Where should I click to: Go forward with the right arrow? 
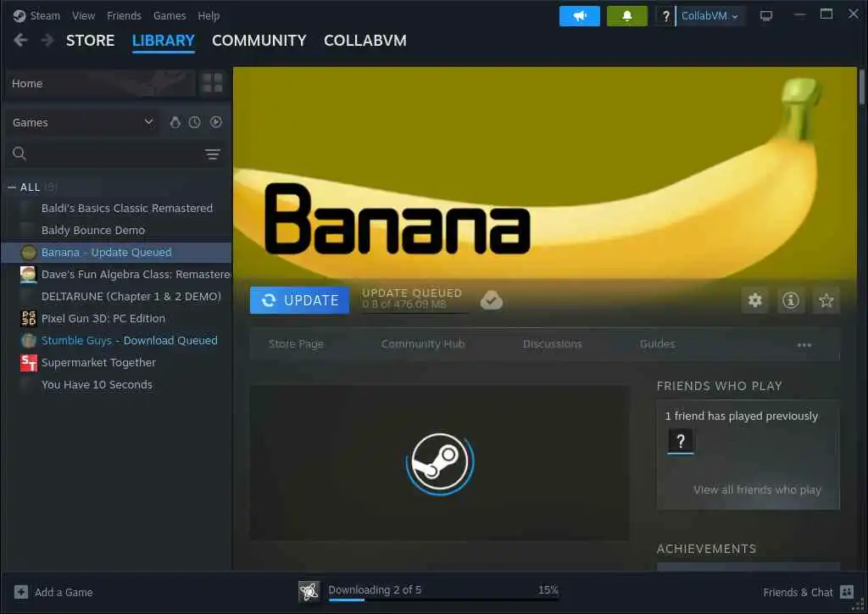[x=47, y=41]
